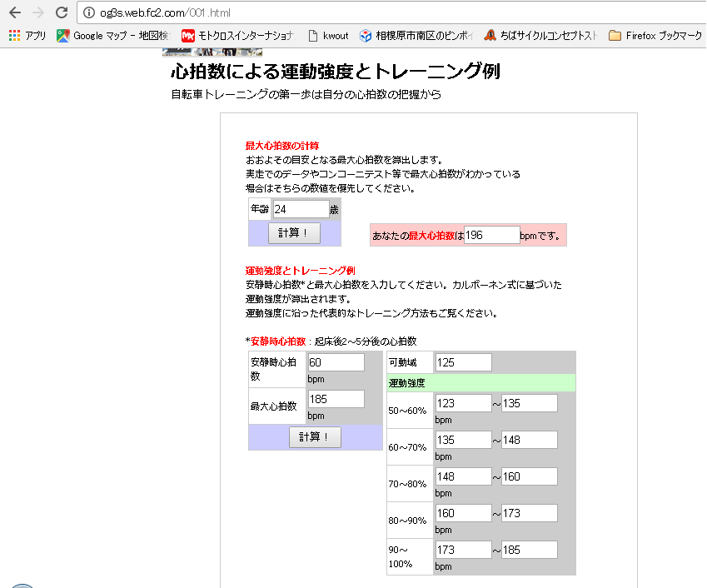Open the アプリ apps bookmark

point(27,36)
